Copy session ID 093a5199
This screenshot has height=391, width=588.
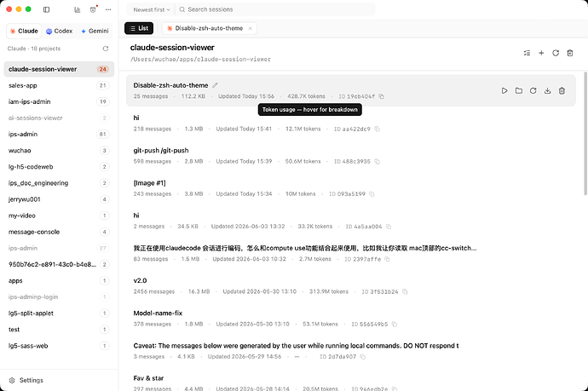(x=372, y=194)
